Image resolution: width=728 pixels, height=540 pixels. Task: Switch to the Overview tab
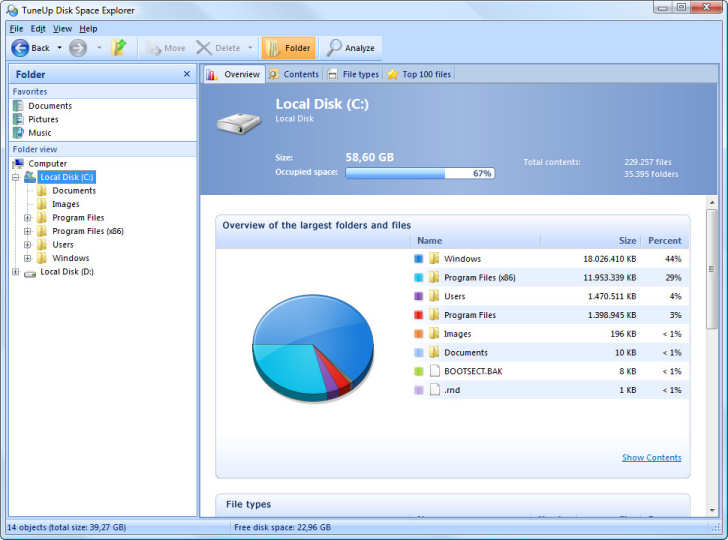click(234, 74)
